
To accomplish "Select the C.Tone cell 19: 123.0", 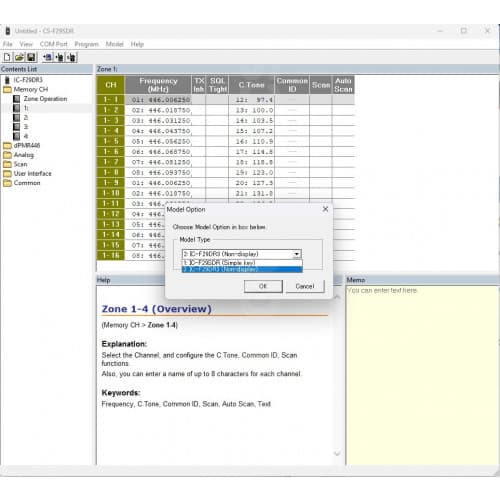I will coord(252,173).
